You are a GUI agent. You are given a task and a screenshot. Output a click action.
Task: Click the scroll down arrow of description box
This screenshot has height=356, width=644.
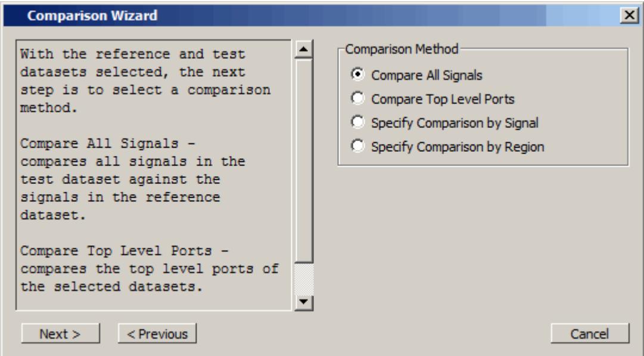point(304,302)
